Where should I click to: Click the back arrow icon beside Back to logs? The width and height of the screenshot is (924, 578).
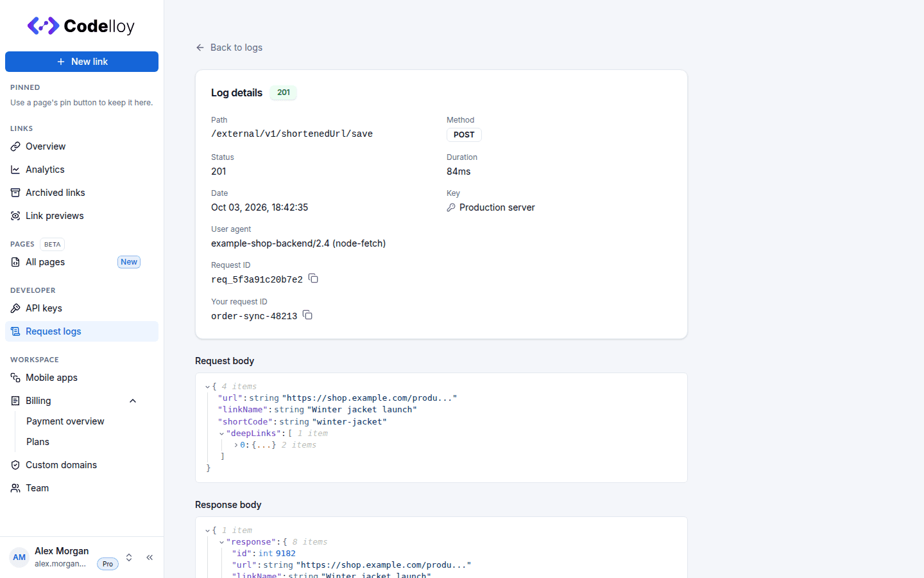coord(200,48)
